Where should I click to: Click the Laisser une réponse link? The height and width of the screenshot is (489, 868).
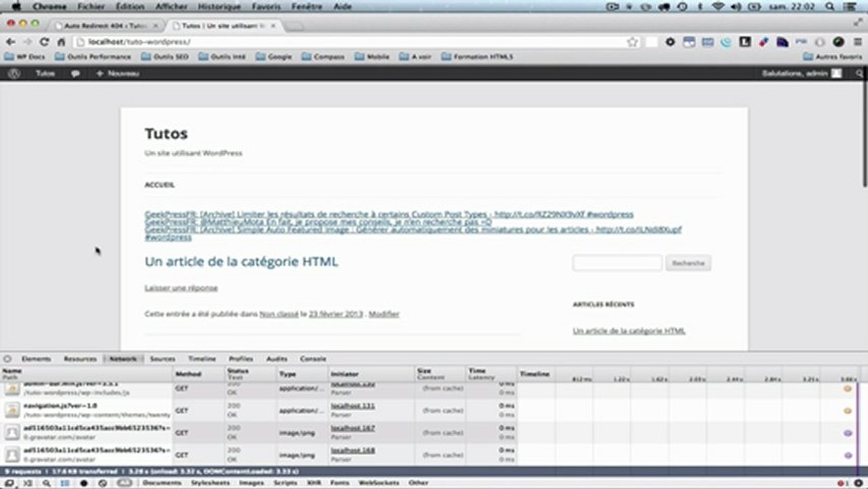click(181, 288)
